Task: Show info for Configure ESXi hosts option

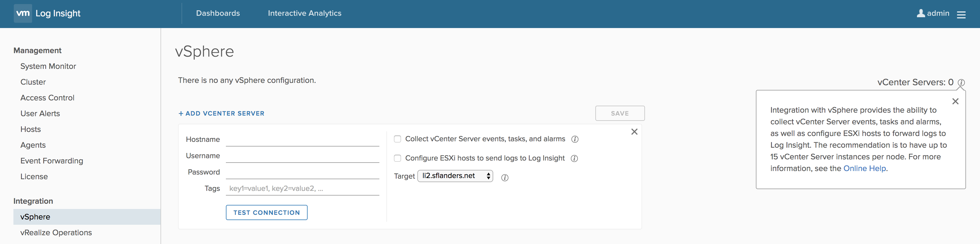Action: tap(574, 158)
